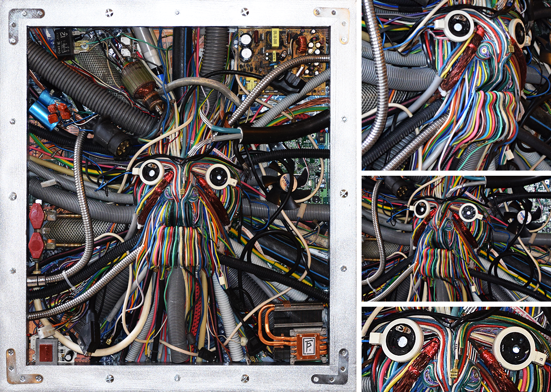Open the bottom close-up photo of the eyes
The image size is (551, 392).
coord(456,349)
